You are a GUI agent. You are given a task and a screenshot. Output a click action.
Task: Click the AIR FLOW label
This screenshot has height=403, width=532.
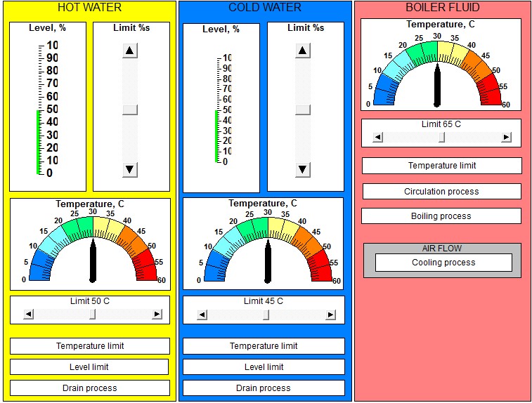[x=442, y=249]
